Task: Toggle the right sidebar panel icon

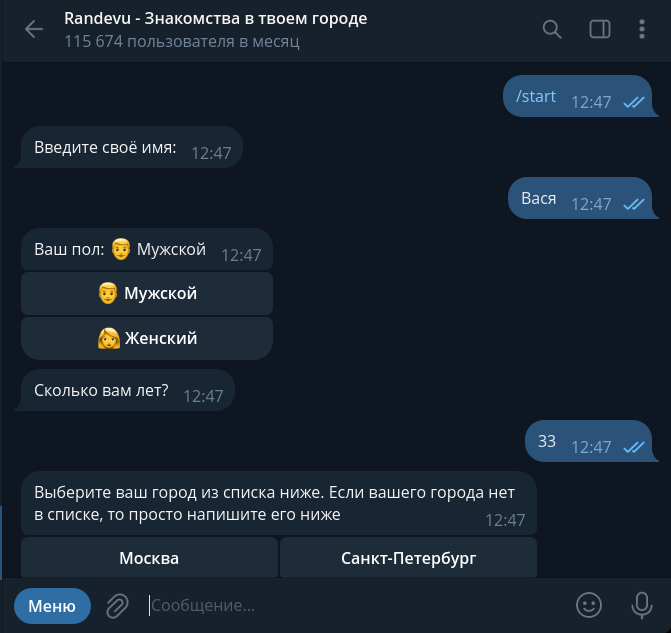Action: point(600,29)
